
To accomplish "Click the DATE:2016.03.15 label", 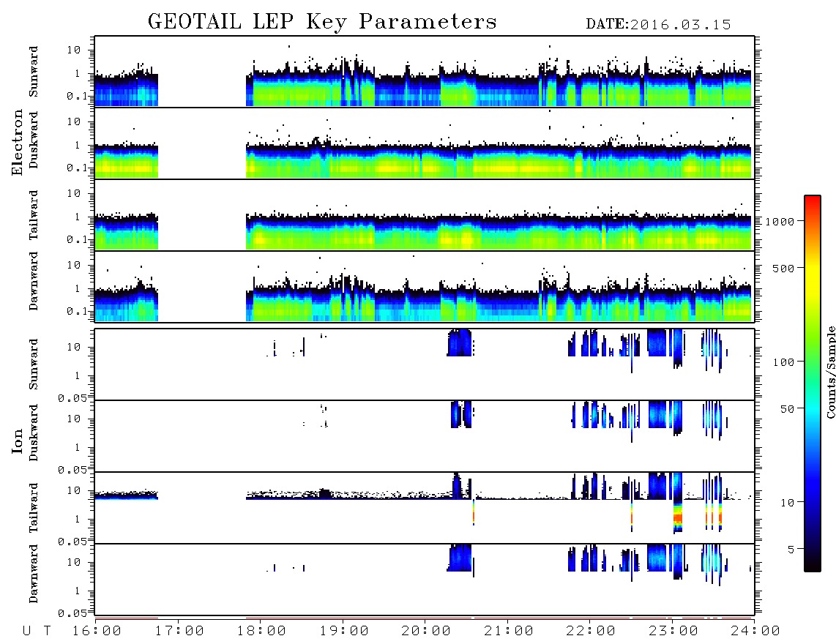I will pyautogui.click(x=658, y=24).
